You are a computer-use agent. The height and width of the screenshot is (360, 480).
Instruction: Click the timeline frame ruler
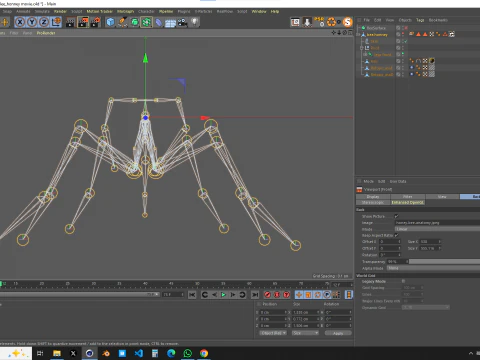pyautogui.click(x=165, y=285)
